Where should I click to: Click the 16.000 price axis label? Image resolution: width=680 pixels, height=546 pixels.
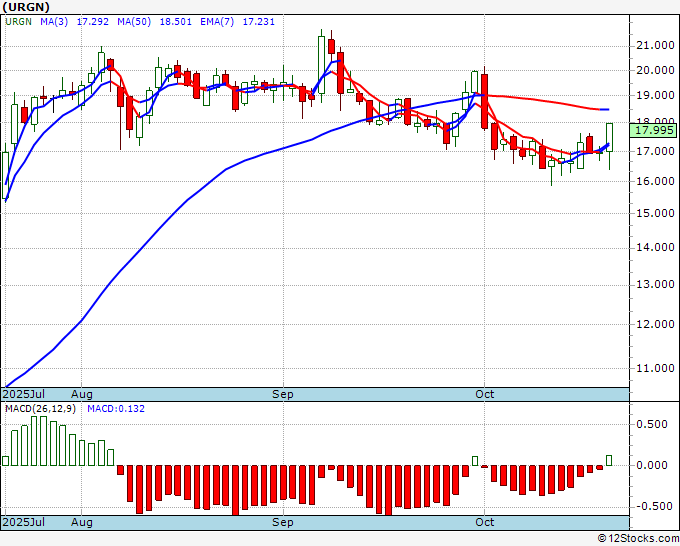pyautogui.click(x=655, y=181)
